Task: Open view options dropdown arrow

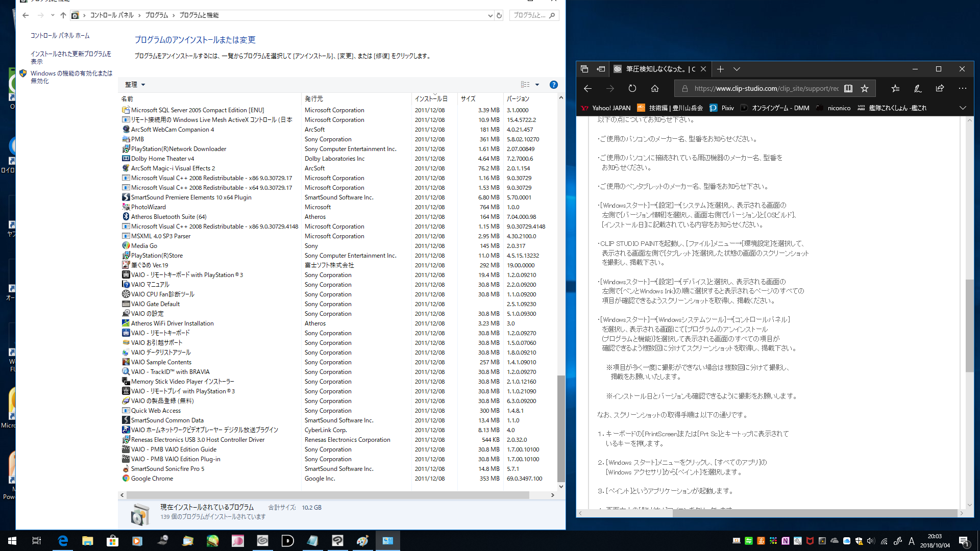Action: pyautogui.click(x=537, y=85)
